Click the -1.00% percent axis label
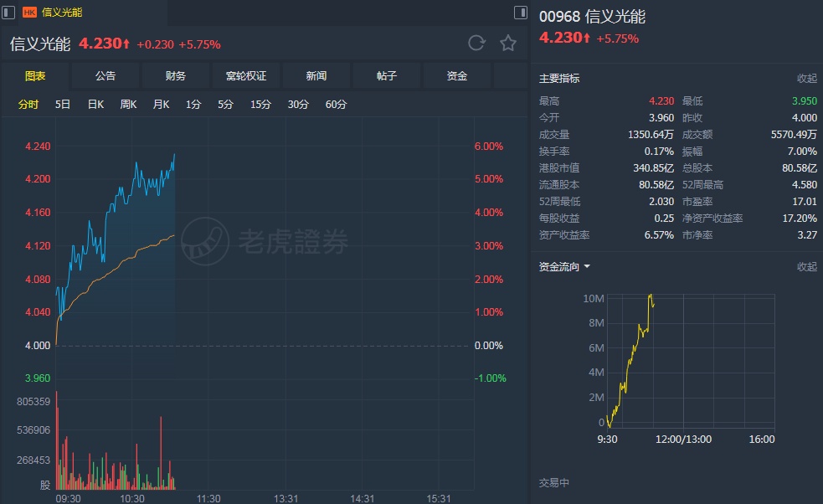 (491, 378)
